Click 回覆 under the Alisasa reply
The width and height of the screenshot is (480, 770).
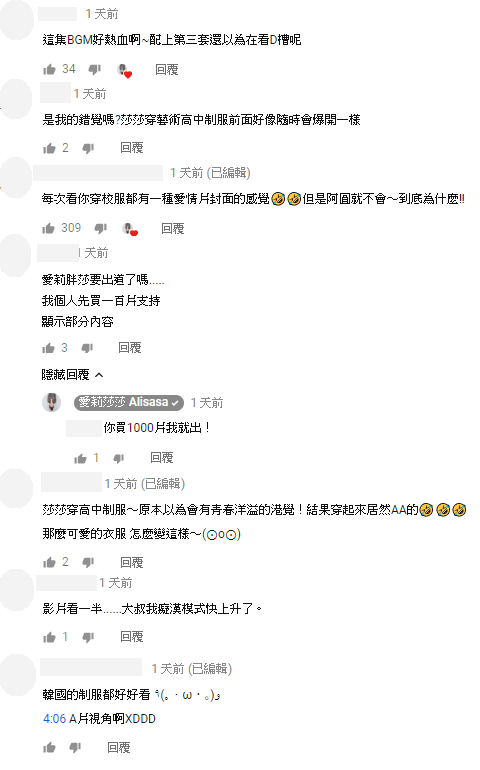[162, 458]
